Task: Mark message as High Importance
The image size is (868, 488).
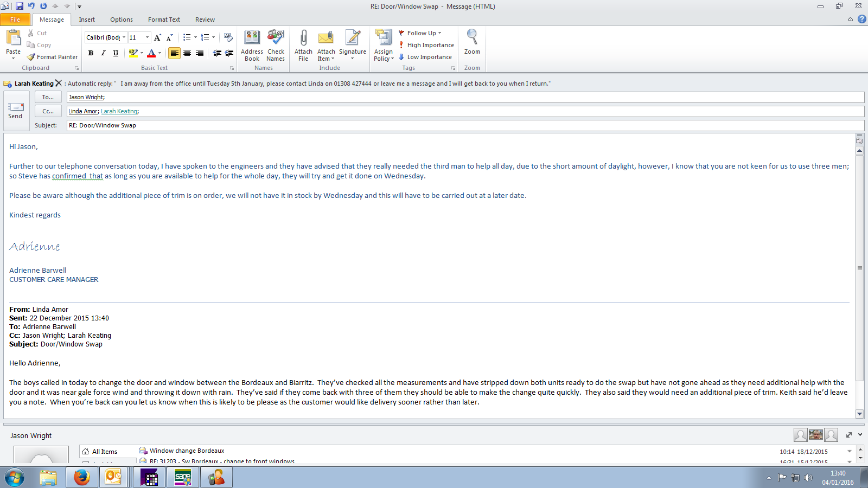Action: click(426, 45)
